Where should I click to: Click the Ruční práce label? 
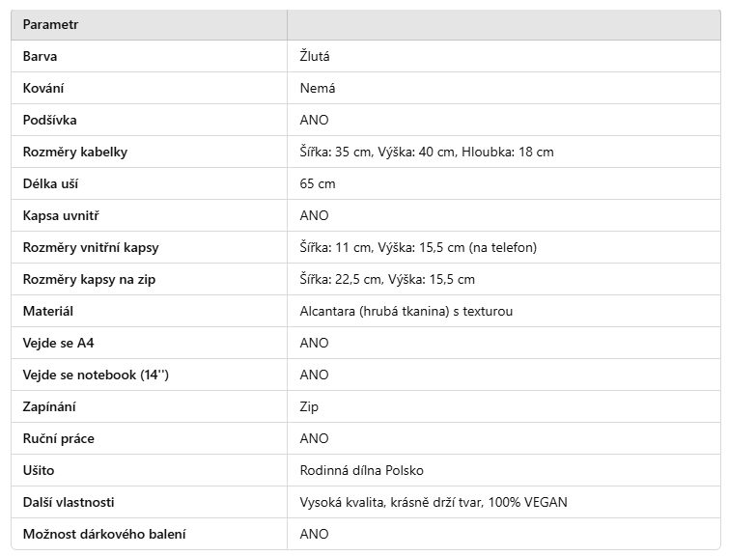pyautogui.click(x=59, y=438)
